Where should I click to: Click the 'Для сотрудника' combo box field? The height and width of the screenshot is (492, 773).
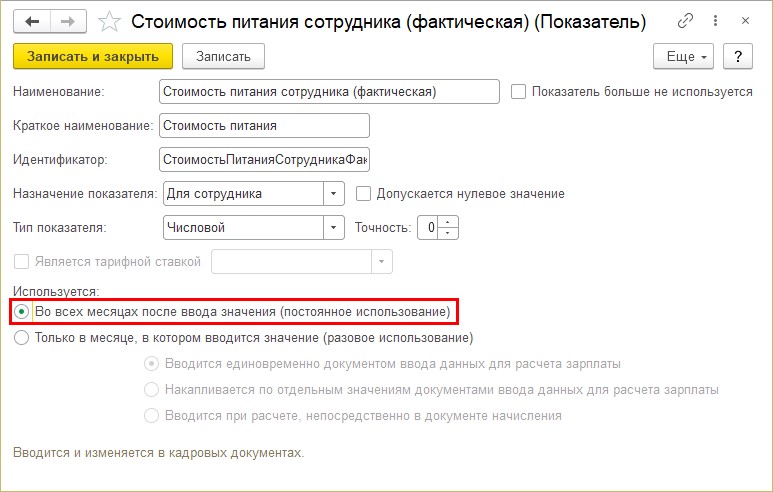[x=244, y=194]
